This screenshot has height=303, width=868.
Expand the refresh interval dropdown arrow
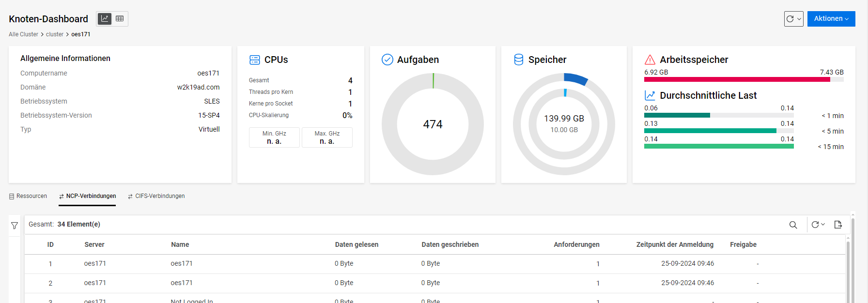click(x=799, y=19)
